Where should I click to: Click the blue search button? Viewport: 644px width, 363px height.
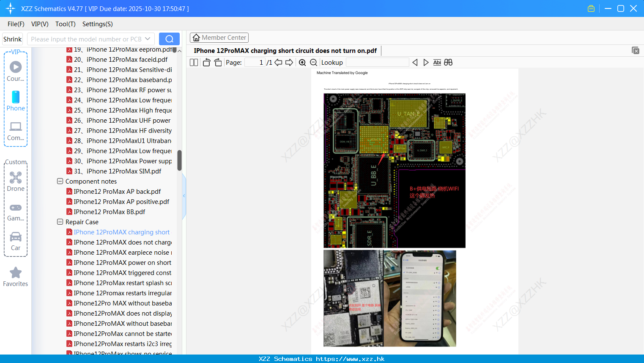(169, 39)
